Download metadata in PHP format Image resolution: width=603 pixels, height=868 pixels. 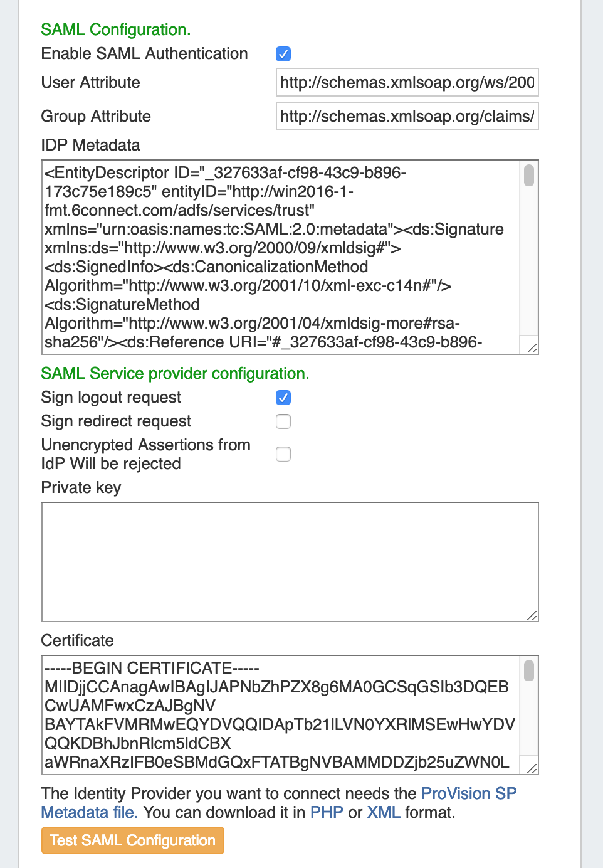tap(327, 813)
